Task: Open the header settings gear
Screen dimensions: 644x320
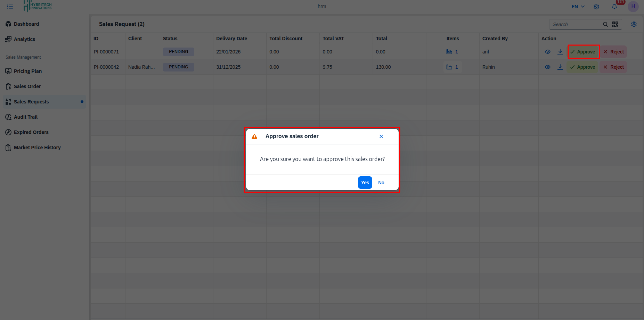Action: tap(596, 7)
